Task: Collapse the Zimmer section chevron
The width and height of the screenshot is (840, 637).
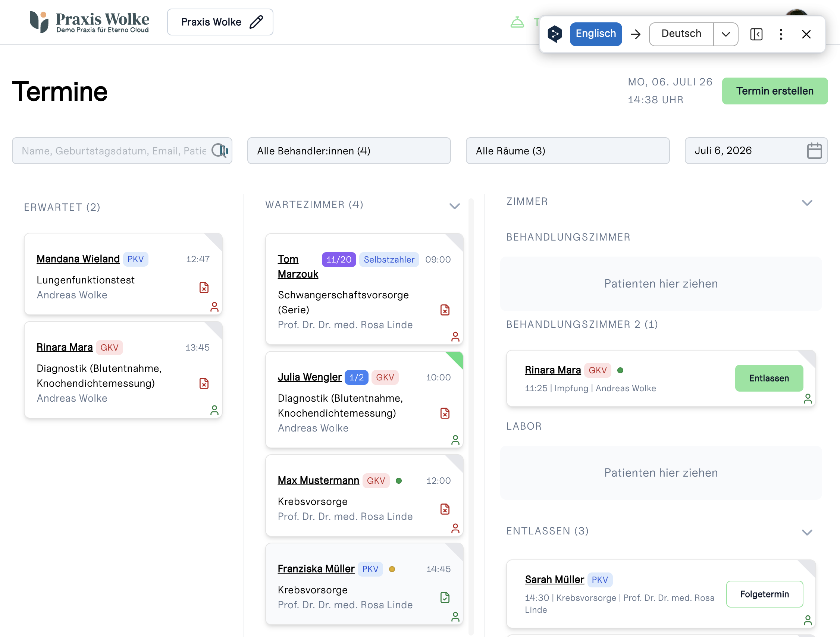Action: [807, 203]
